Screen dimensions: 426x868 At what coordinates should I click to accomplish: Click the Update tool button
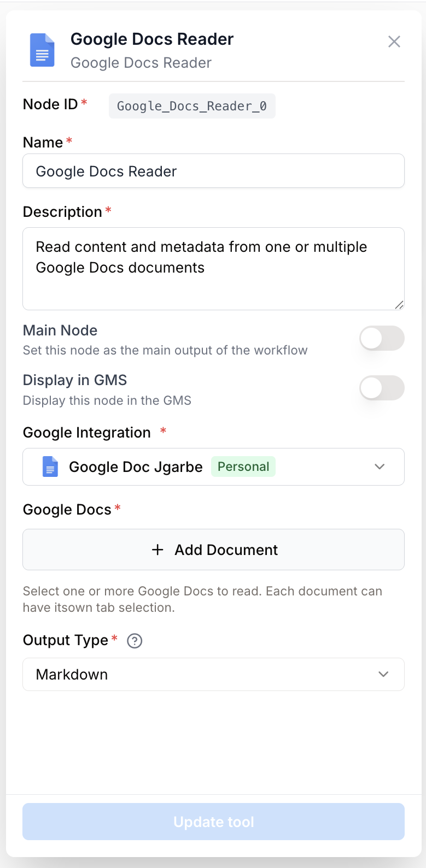(213, 822)
